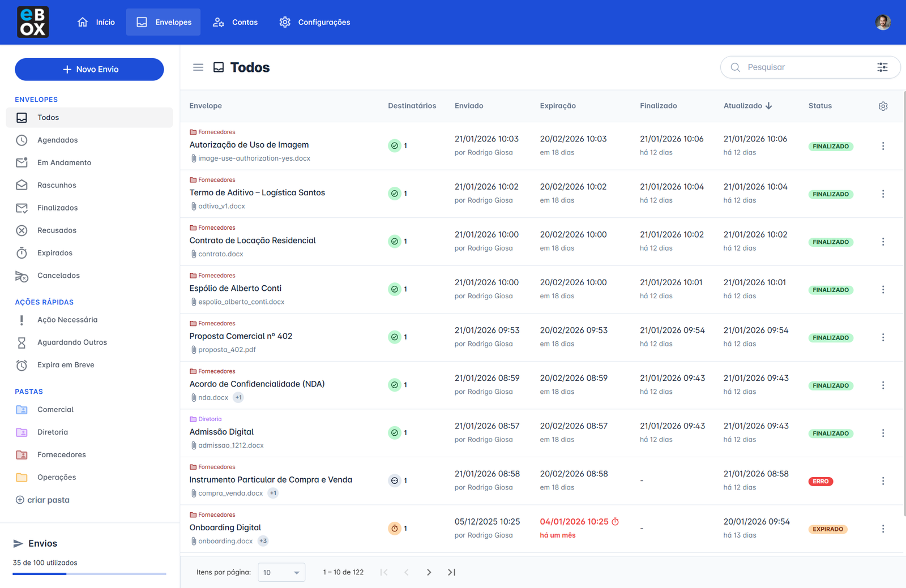906x588 pixels.
Task: Open actions menu for Admissão Digital row
Action: 883,433
